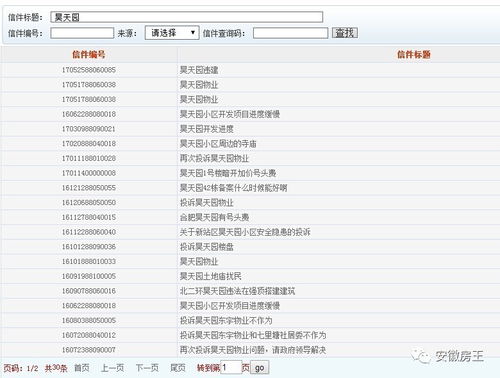Image resolution: width=500 pixels, height=378 pixels.
Task: Open the letter 昊天园1号楼暗开加价号头费
Action: click(228, 173)
